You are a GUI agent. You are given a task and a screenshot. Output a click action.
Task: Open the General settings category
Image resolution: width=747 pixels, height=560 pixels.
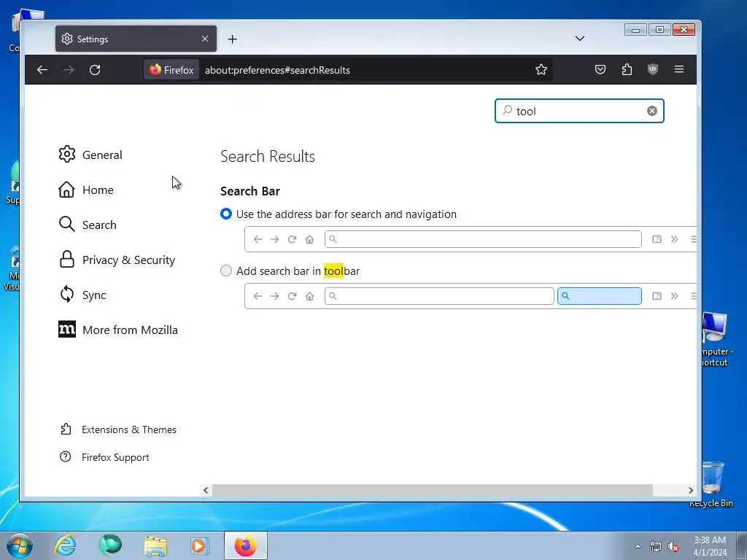90,155
